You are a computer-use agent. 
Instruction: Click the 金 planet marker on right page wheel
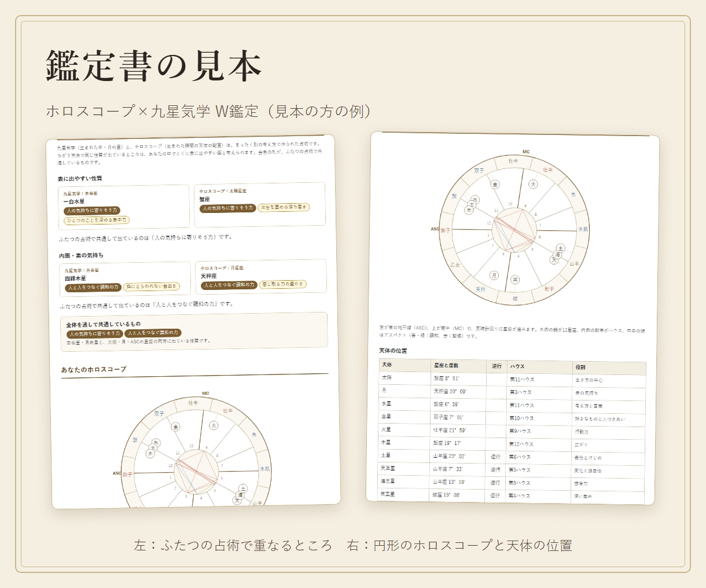495,185
